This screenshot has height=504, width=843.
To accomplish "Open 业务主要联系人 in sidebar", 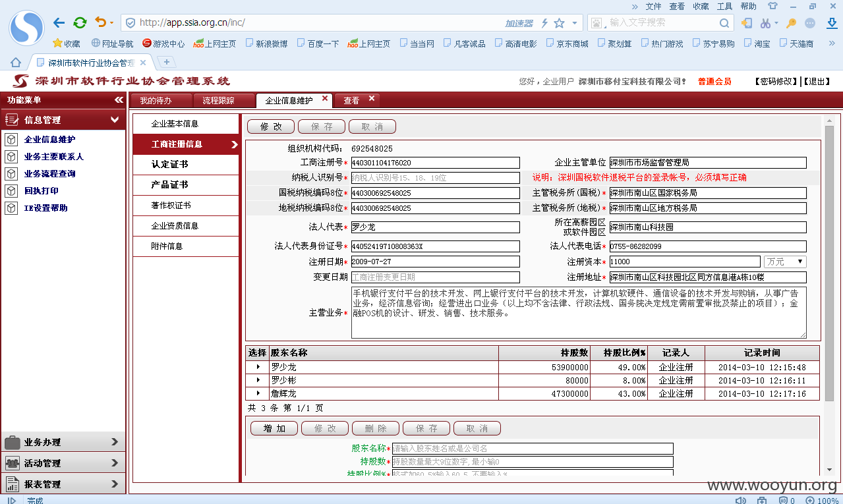I will pyautogui.click(x=53, y=157).
